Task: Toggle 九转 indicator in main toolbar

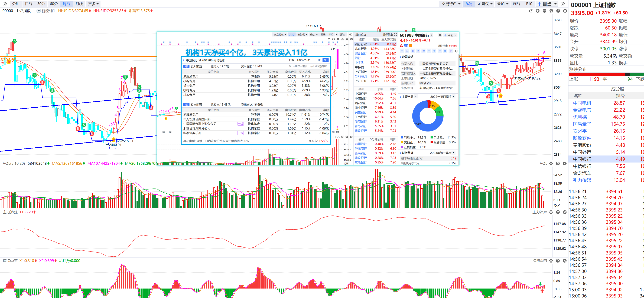Action: [469, 4]
